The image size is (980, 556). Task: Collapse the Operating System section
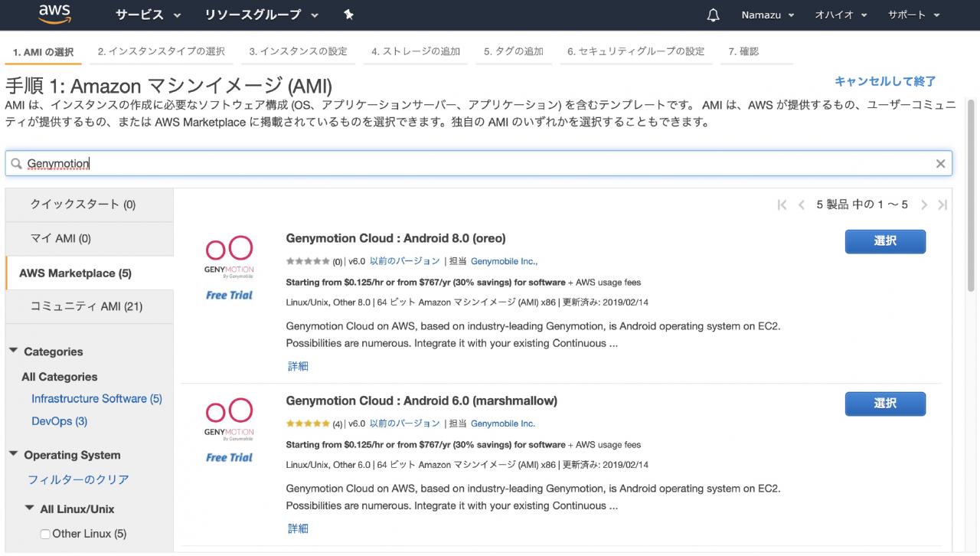(x=13, y=454)
